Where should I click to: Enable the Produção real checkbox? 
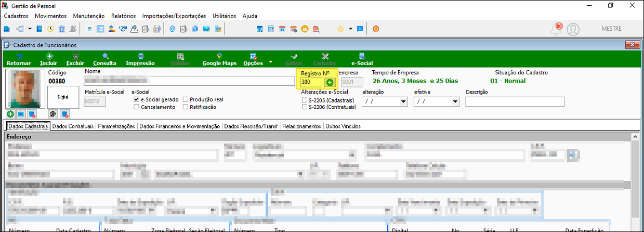click(x=186, y=99)
